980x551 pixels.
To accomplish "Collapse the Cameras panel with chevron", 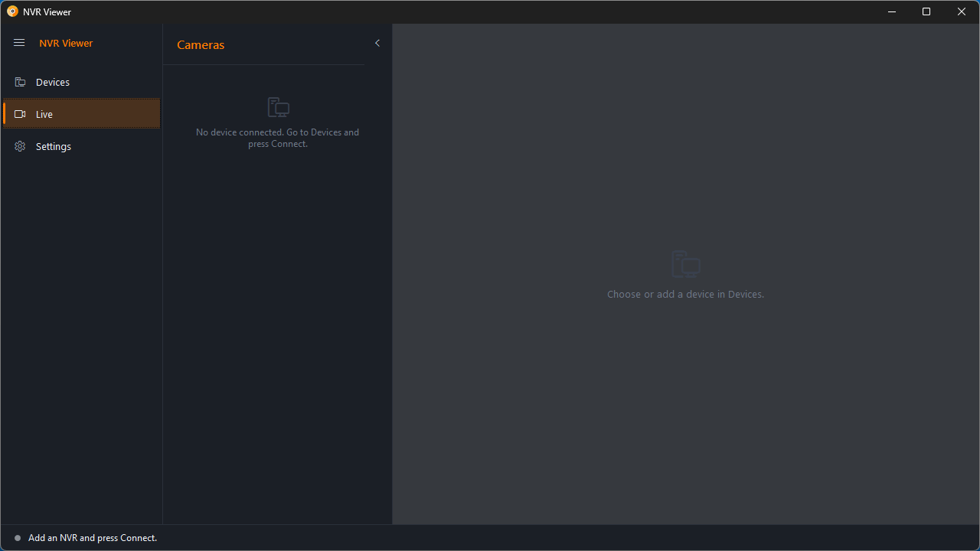I will pos(377,43).
